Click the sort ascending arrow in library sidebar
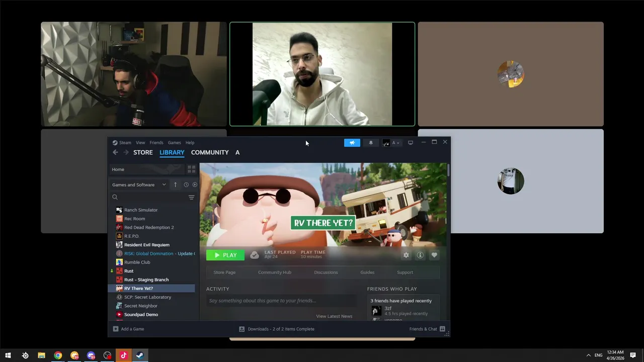 point(175,185)
